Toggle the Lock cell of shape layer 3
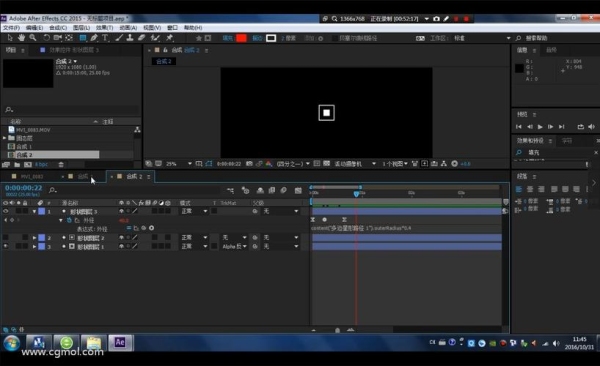 [x=25, y=211]
